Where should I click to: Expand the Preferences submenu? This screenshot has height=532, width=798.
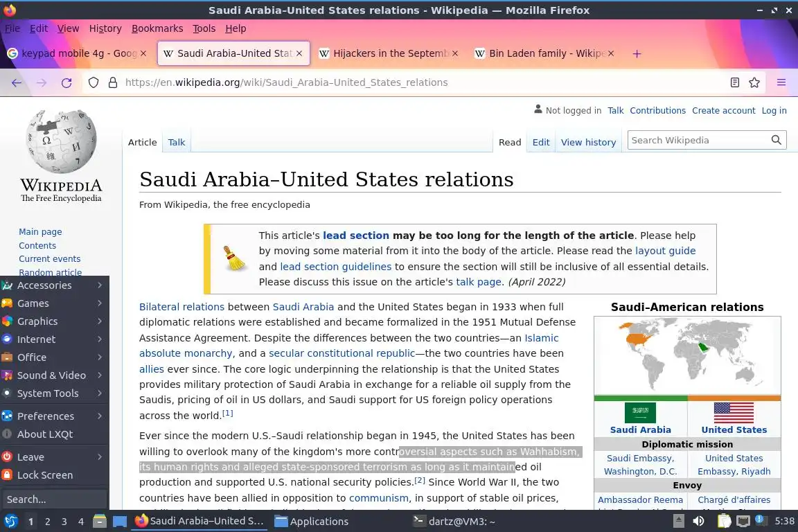click(x=55, y=416)
